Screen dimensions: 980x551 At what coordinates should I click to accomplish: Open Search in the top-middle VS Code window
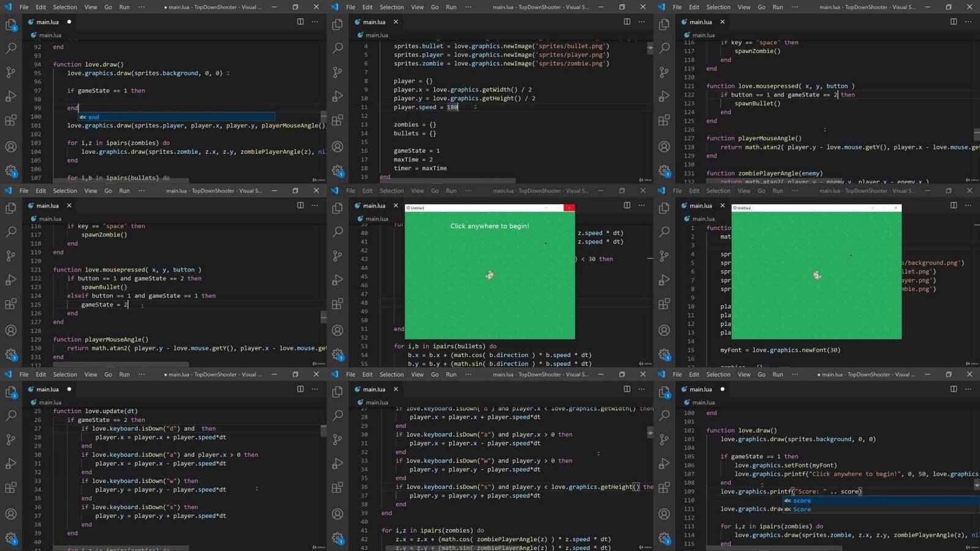pos(337,48)
